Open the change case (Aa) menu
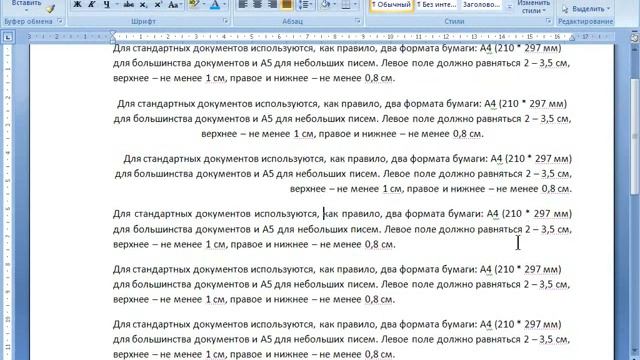Screen dimensions: 640x360 (x=174, y=5)
